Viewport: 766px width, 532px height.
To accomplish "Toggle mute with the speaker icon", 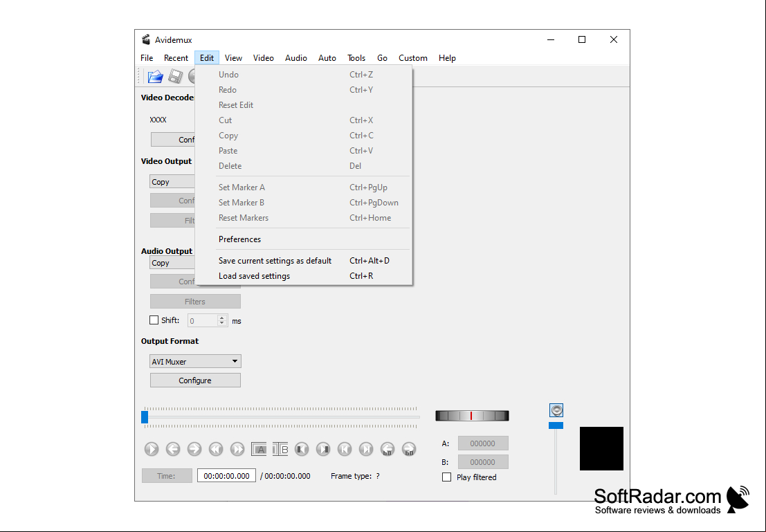I will [556, 410].
